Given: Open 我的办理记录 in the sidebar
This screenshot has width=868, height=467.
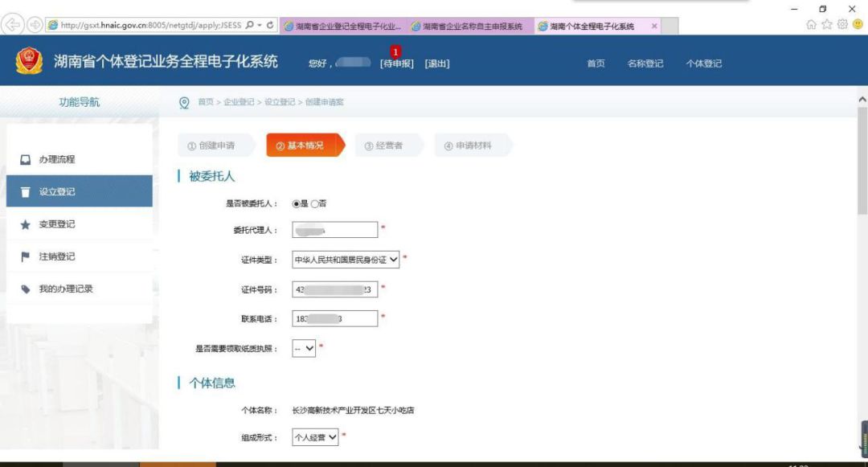Looking at the screenshot, I should tap(79, 289).
